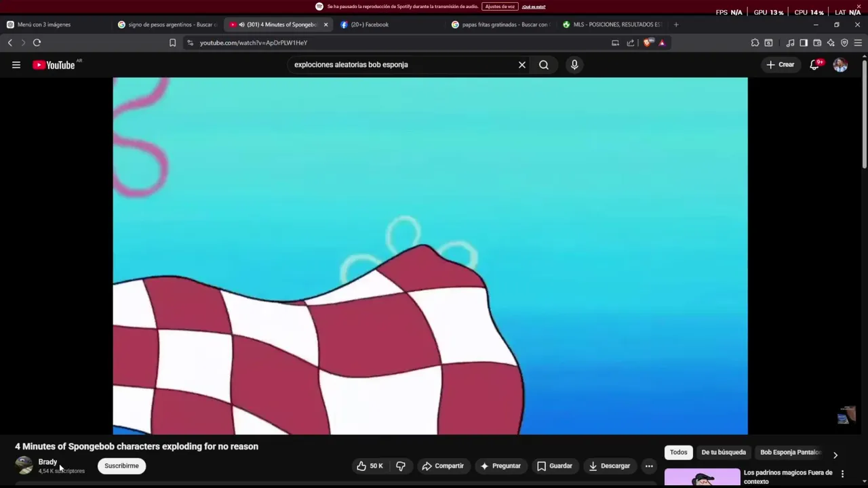Click the page vertical scrollbar thumb

865,115
